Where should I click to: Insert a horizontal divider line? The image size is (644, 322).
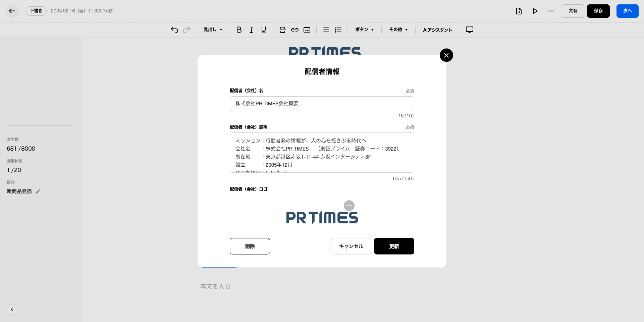tap(283, 30)
